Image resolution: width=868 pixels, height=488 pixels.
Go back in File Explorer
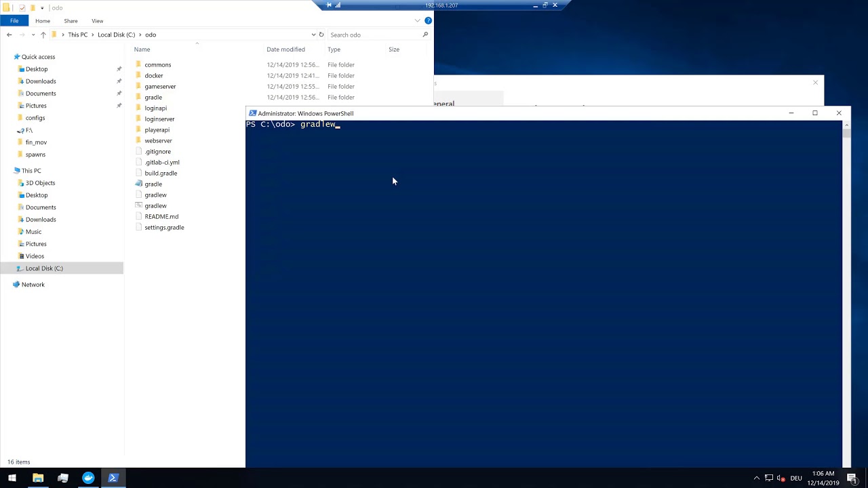tap(9, 35)
